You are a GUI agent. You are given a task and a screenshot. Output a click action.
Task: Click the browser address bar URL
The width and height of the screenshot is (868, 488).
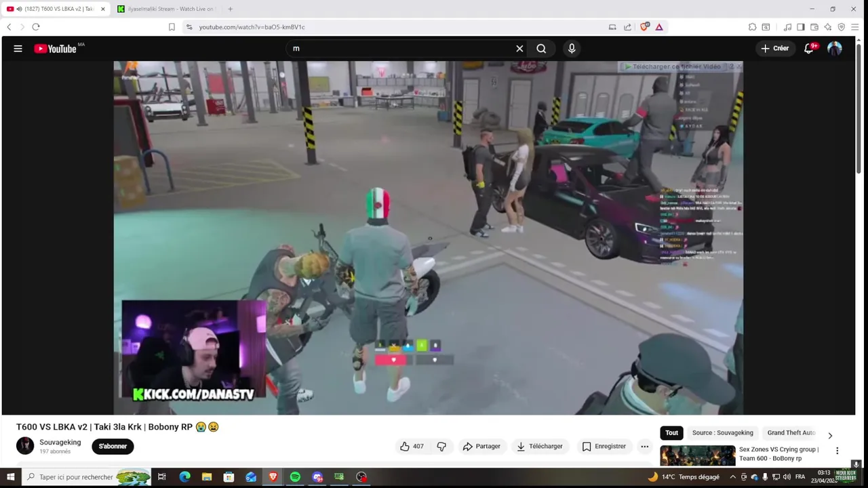pyautogui.click(x=252, y=27)
